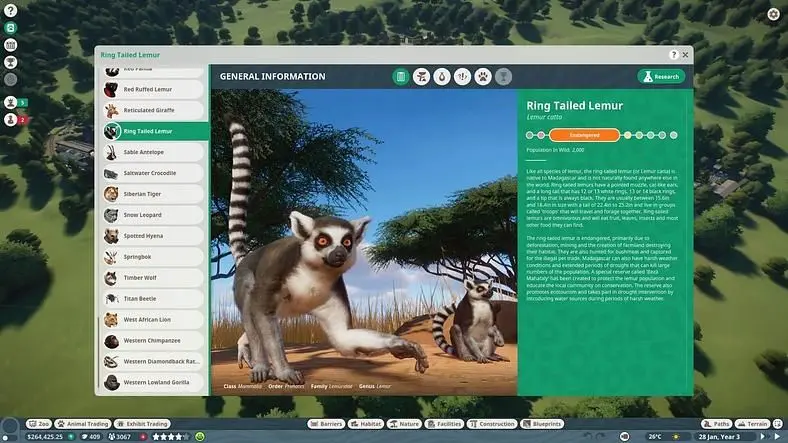Viewport: 788px width, 443px height.
Task: Open the Zoo menu button
Action: [39, 424]
